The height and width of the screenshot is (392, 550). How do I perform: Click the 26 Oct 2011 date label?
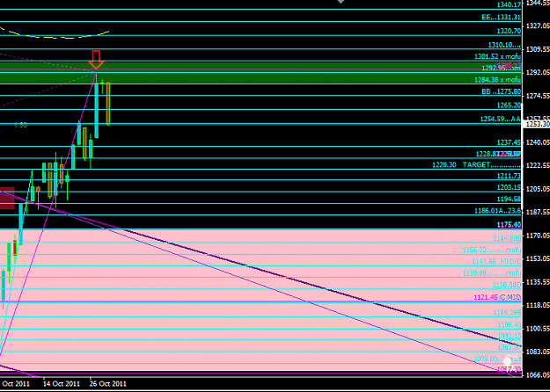107,383
